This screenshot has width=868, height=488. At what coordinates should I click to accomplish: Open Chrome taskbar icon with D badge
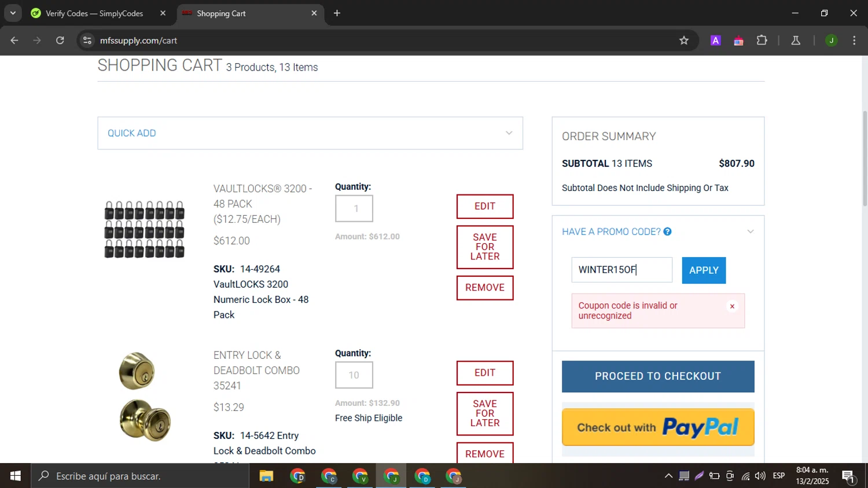[x=297, y=476]
